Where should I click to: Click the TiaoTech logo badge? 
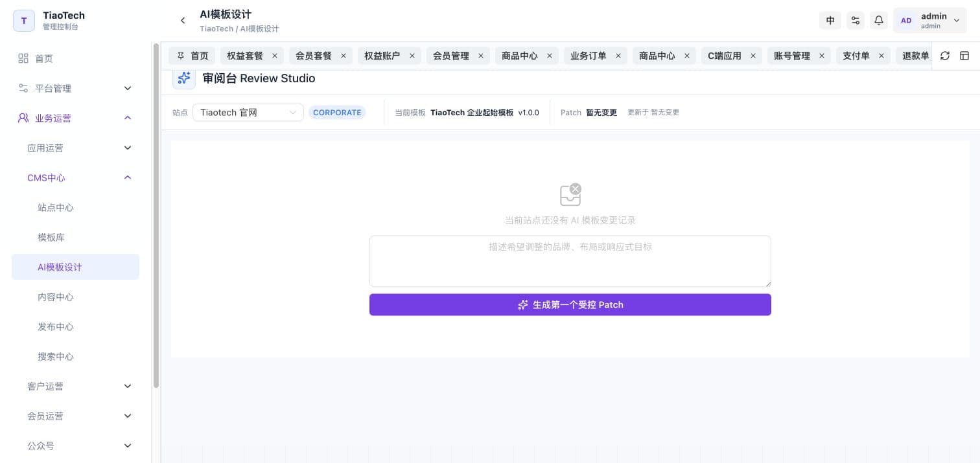24,21
